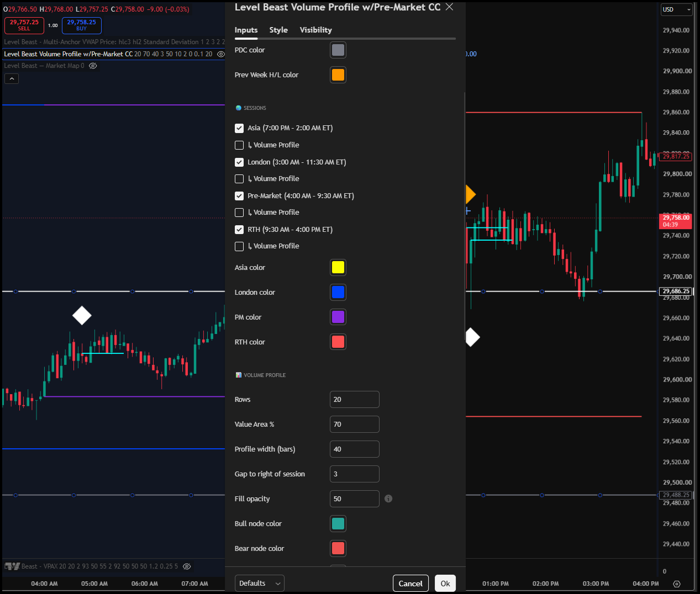
Task: Uncheck the London session checkbox
Action: tap(239, 162)
